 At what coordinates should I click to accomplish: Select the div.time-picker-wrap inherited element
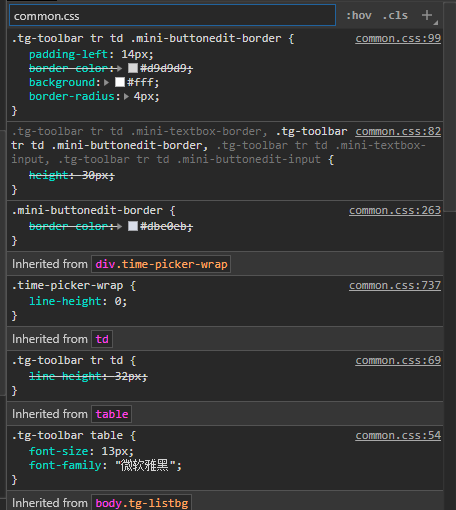pos(161,264)
